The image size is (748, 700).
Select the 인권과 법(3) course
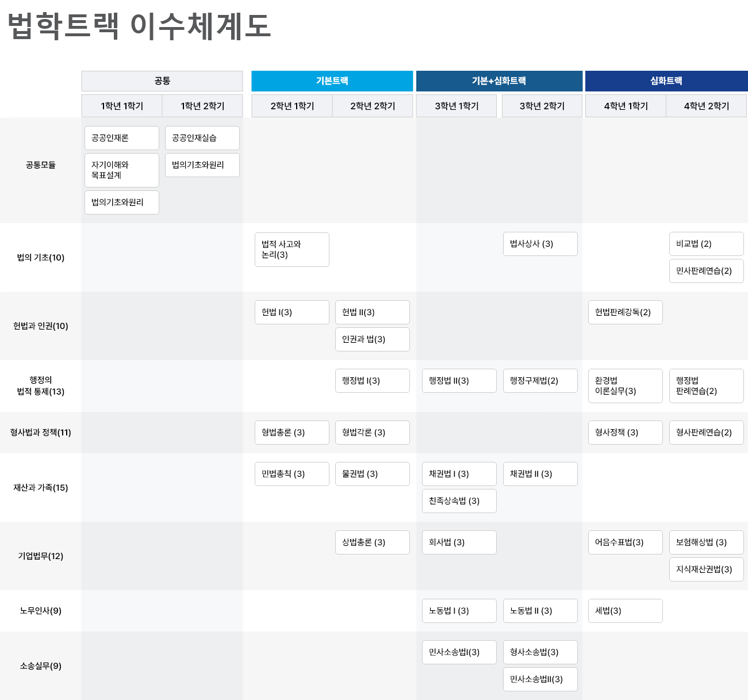[x=373, y=339]
